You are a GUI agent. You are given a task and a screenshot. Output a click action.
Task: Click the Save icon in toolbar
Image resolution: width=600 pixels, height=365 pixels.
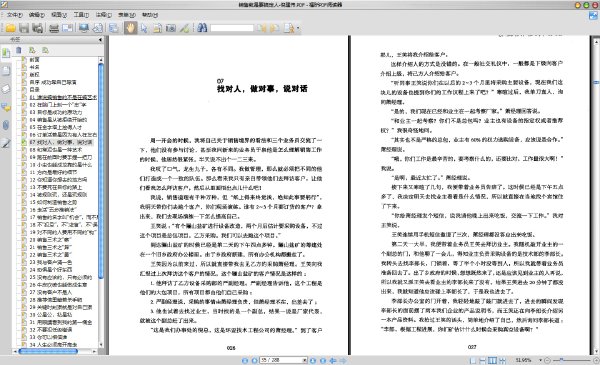[x=24, y=28]
